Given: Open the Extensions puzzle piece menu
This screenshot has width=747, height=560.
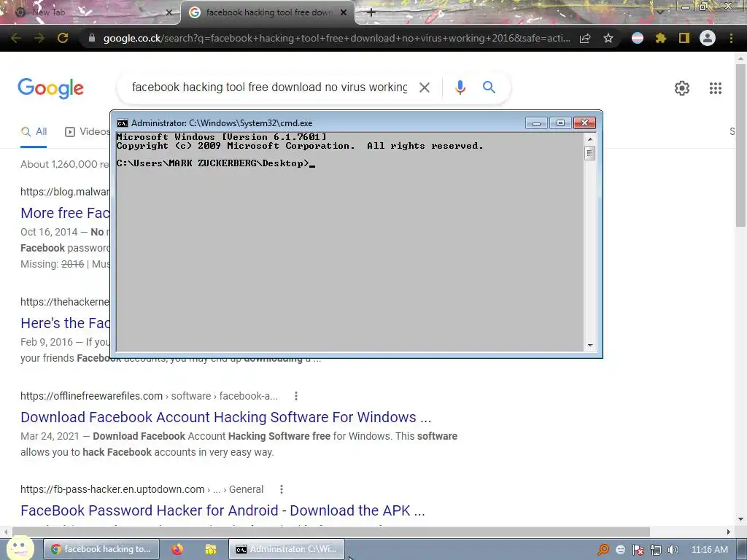Looking at the screenshot, I should [x=660, y=38].
